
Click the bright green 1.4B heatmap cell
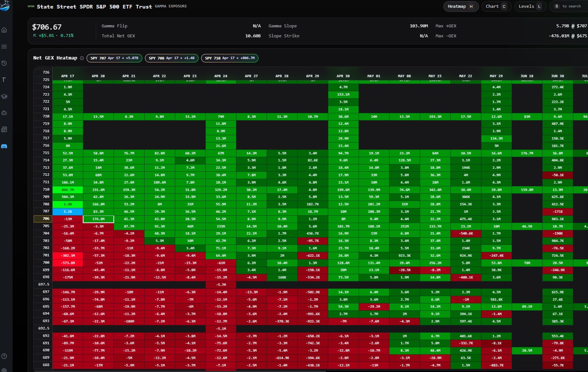[x=68, y=204]
